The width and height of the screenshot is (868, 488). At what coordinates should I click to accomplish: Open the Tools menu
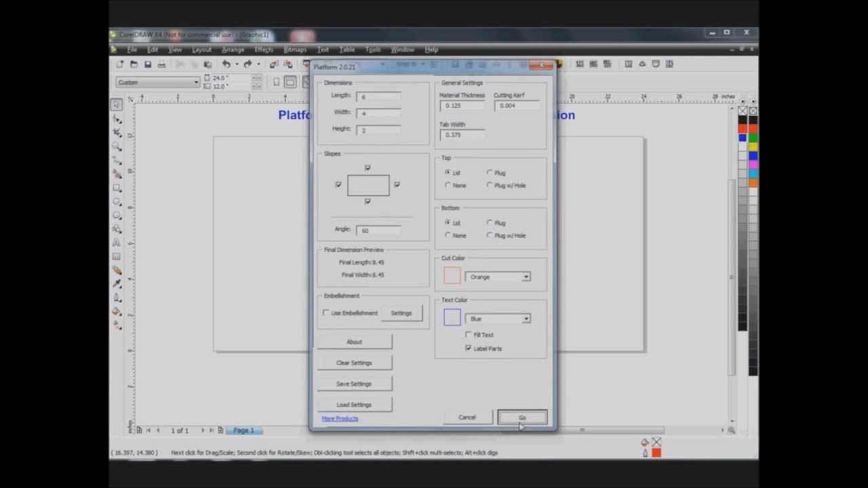tap(373, 49)
